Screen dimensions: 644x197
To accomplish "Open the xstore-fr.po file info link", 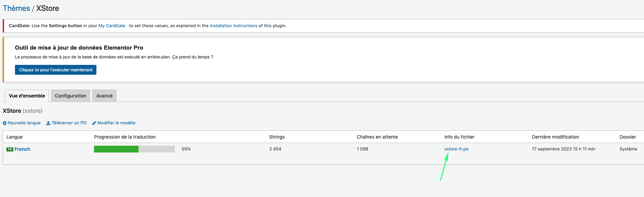I will pos(456,149).
